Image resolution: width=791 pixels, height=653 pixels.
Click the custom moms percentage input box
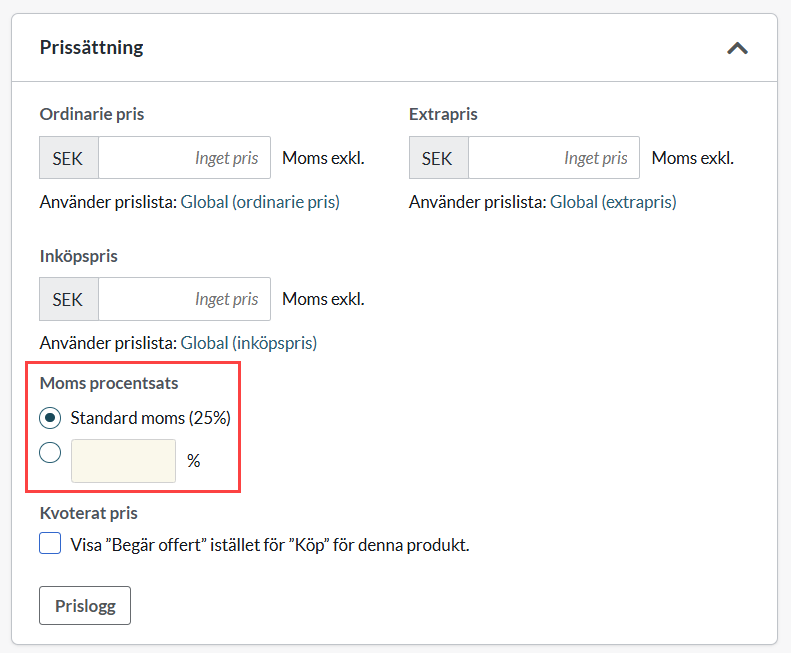pyautogui.click(x=123, y=461)
